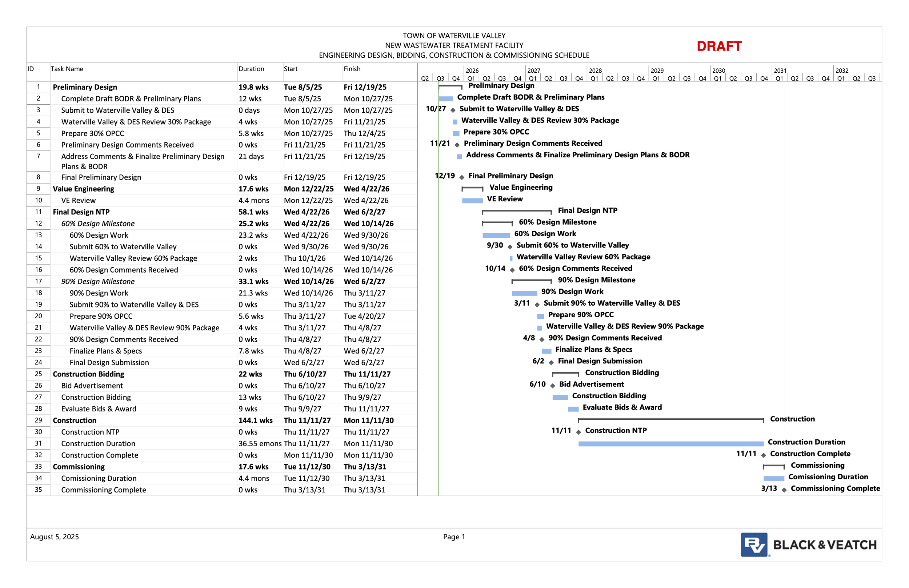Select the Commissioning summary task name
Screen dimensions: 909x588
click(x=79, y=467)
